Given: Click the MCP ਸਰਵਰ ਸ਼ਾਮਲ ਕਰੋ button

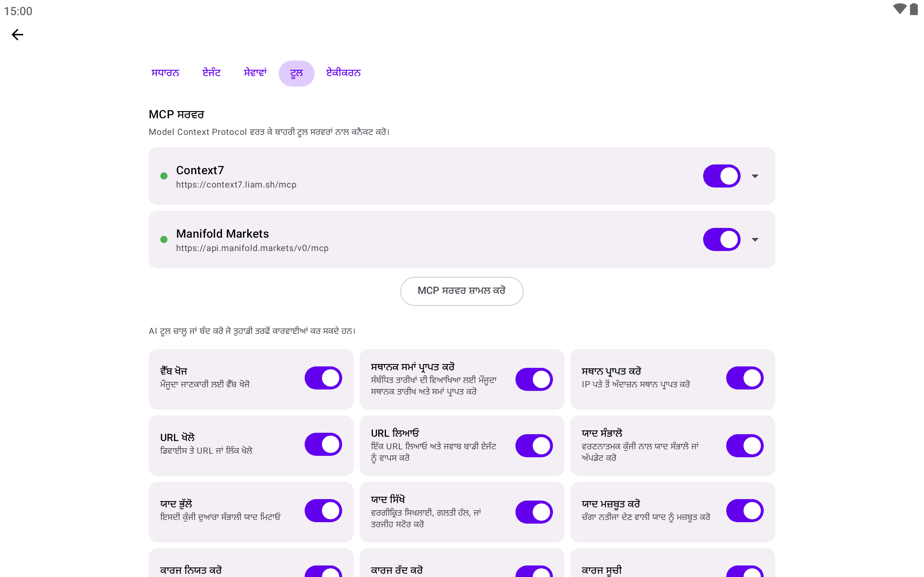Looking at the screenshot, I should [462, 291].
